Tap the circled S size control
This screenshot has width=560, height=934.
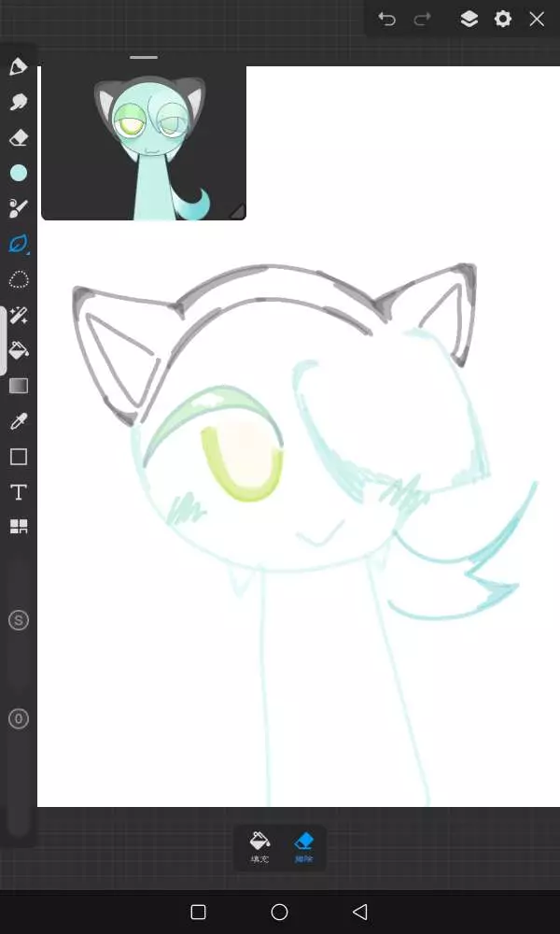[19, 621]
